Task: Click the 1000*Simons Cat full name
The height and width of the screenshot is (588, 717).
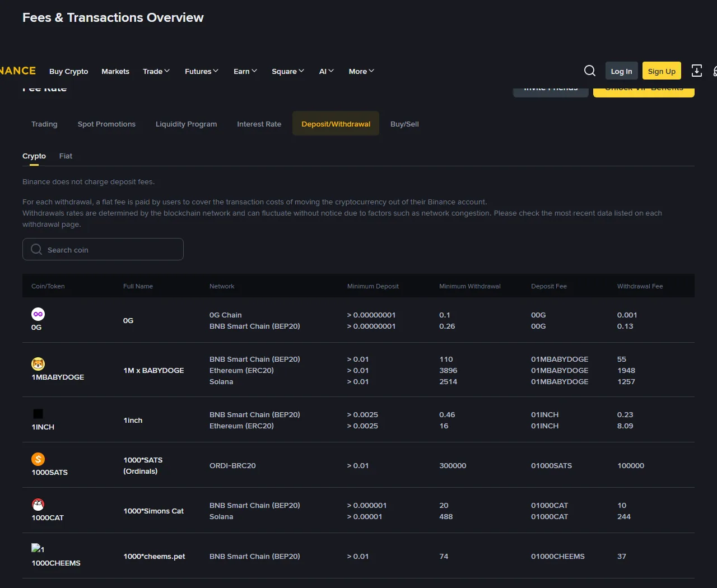Action: 153,511
